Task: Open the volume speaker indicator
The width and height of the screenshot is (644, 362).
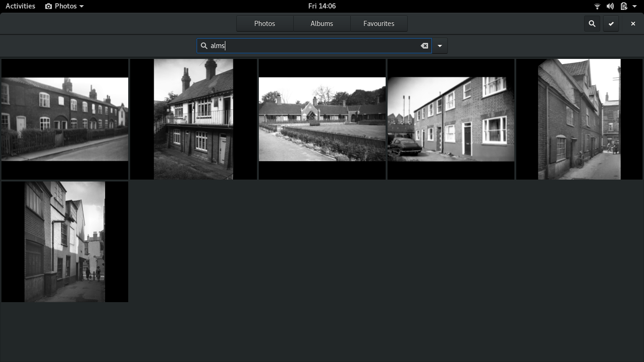Action: (610, 6)
